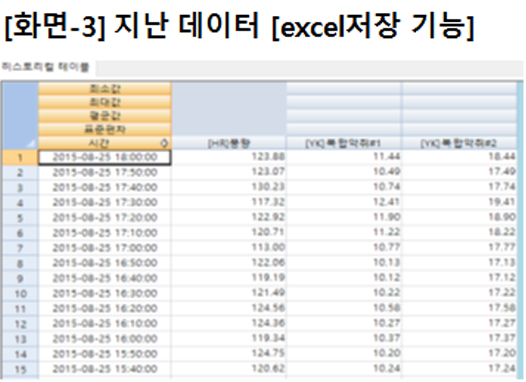Viewport: 526px width, 382px height.
Task: Select the 평균값 header row
Action: coord(105,116)
